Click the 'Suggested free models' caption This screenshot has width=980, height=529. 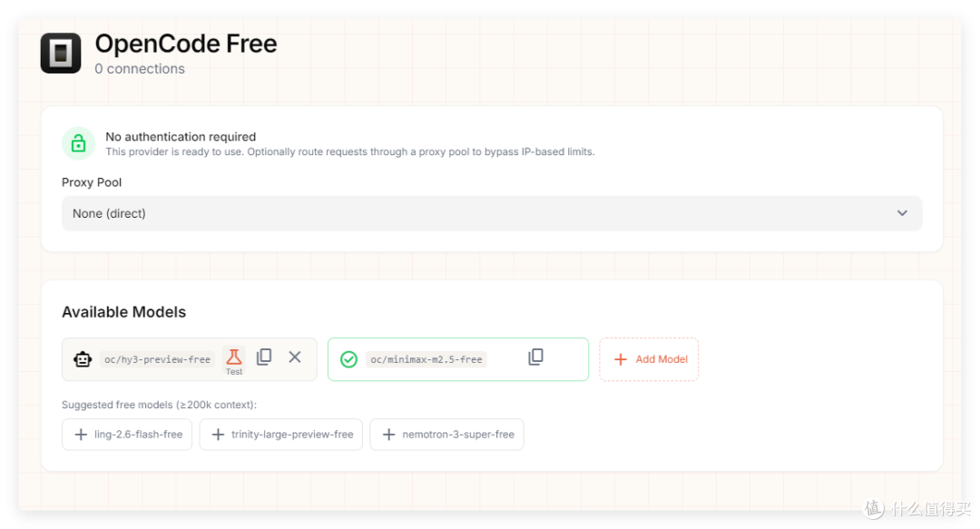(160, 405)
